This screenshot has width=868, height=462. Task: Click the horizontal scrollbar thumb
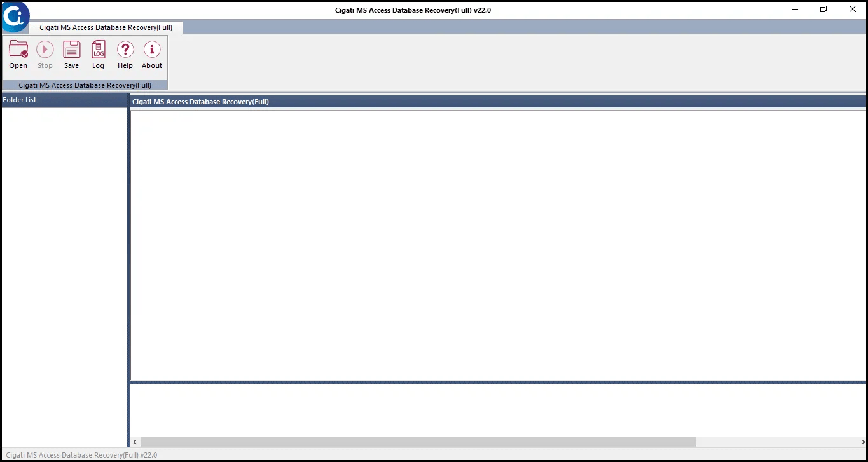pos(418,442)
